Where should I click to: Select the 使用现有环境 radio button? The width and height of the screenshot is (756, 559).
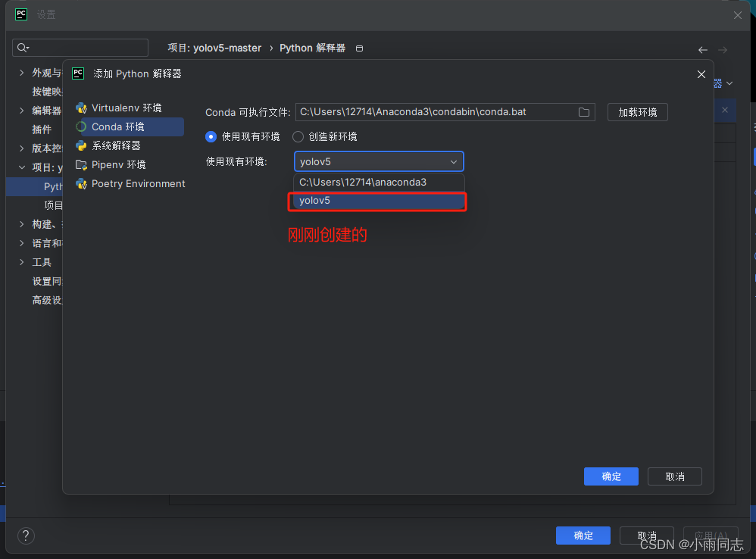(211, 136)
